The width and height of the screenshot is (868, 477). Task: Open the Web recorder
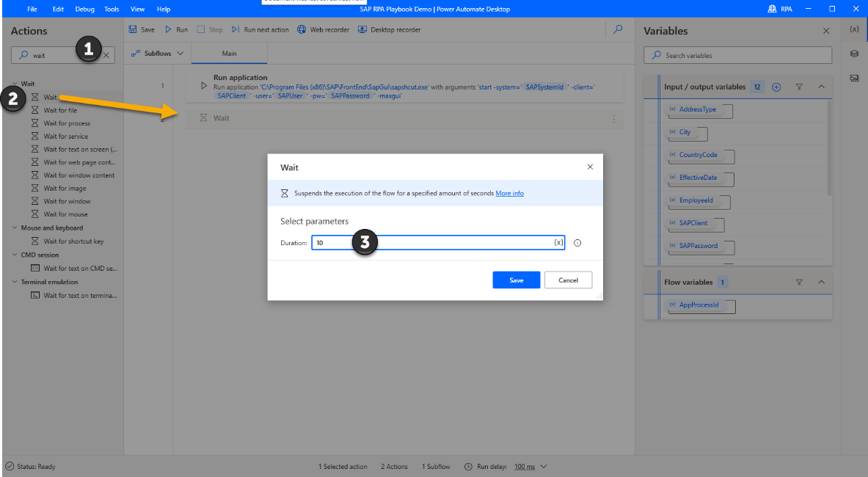click(x=324, y=29)
